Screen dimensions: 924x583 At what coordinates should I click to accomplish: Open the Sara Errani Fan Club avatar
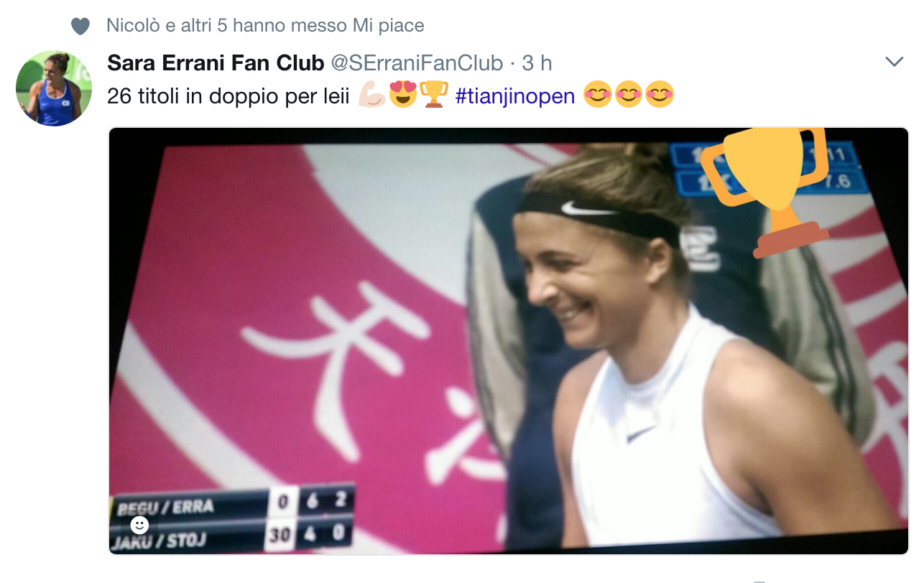(54, 88)
